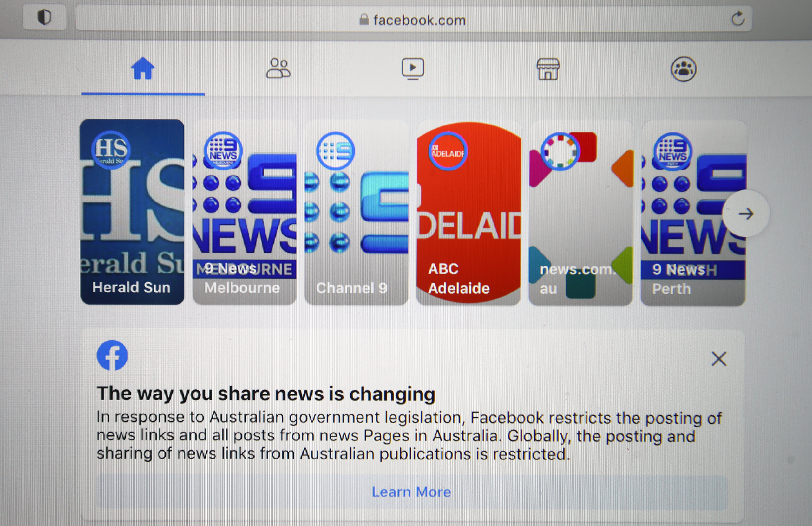Click the facebook.com address bar
The width and height of the screenshot is (812, 526).
(413, 20)
